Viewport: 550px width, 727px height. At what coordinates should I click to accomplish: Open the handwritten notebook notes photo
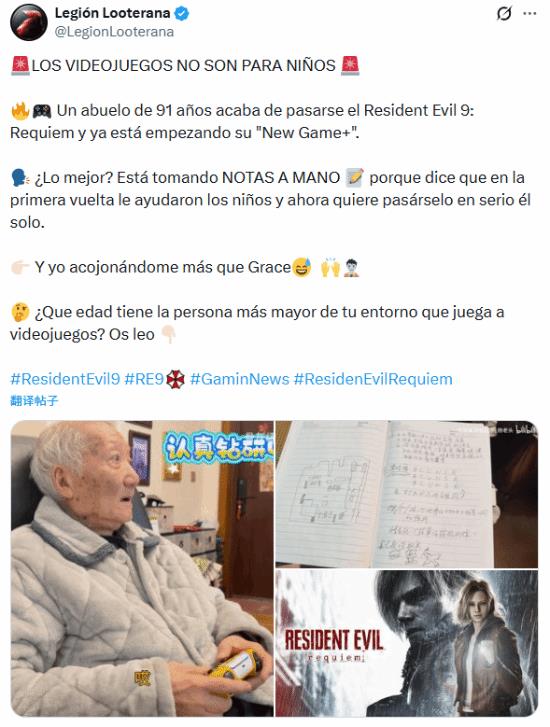(407, 494)
